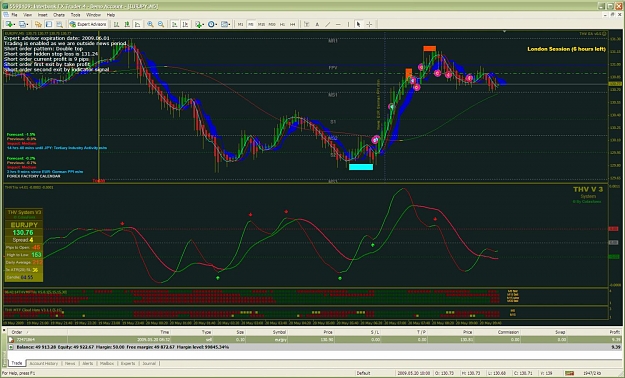This screenshot has height=378, width=625.
Task: Switch to the H4 timeframe
Action: tap(293, 24)
